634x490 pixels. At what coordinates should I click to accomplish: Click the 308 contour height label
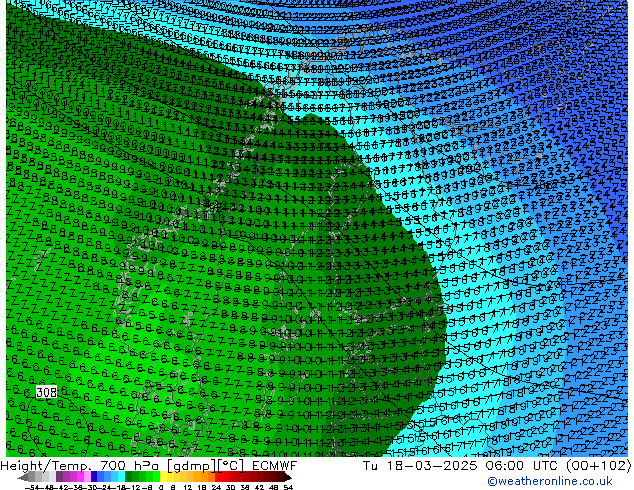(x=46, y=392)
